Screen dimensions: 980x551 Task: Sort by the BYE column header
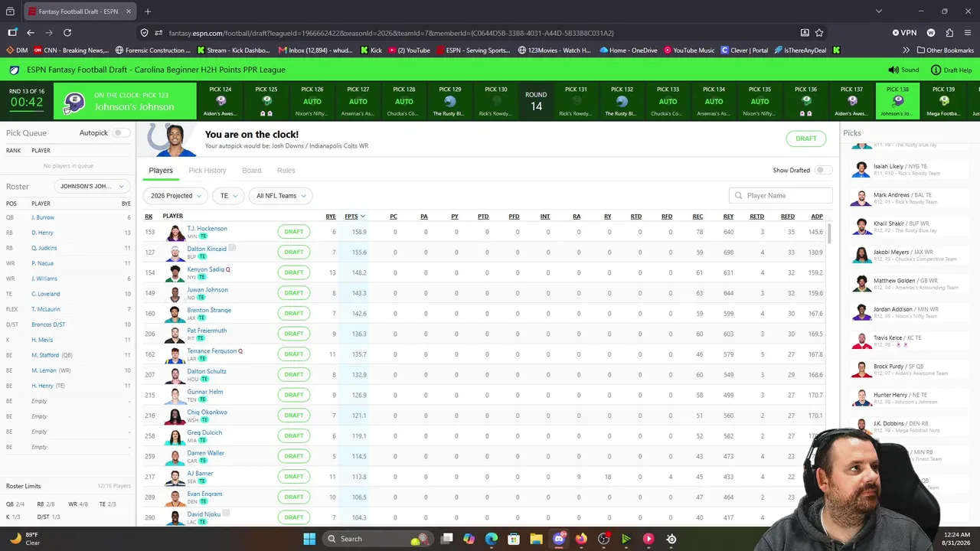pos(331,217)
